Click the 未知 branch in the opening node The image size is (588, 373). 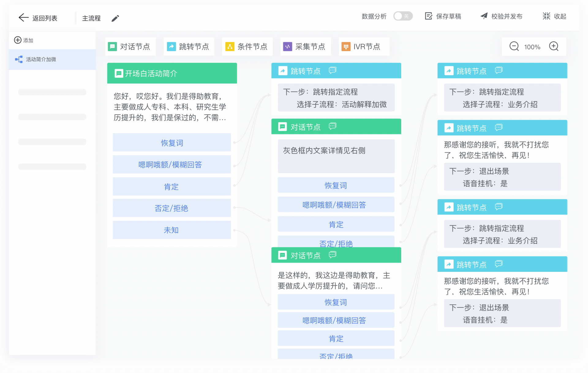pos(172,230)
